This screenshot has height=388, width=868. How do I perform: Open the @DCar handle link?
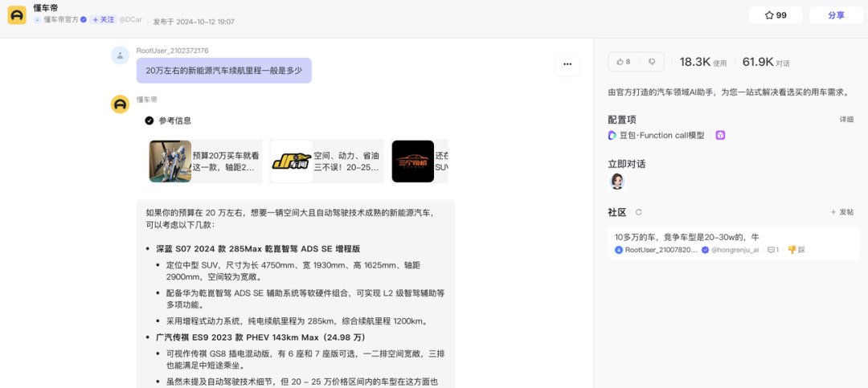(131, 19)
